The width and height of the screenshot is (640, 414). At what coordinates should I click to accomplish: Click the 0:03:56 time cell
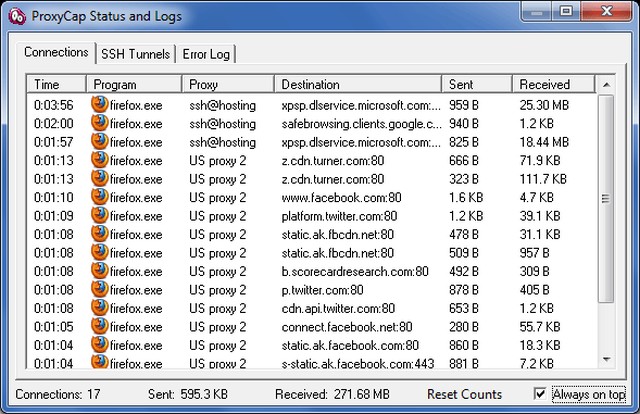click(x=53, y=105)
